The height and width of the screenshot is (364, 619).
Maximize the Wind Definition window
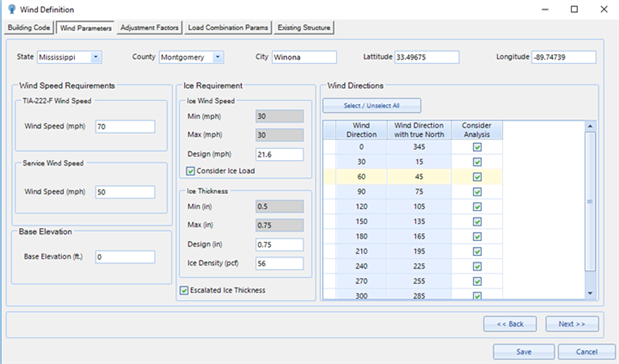point(574,9)
